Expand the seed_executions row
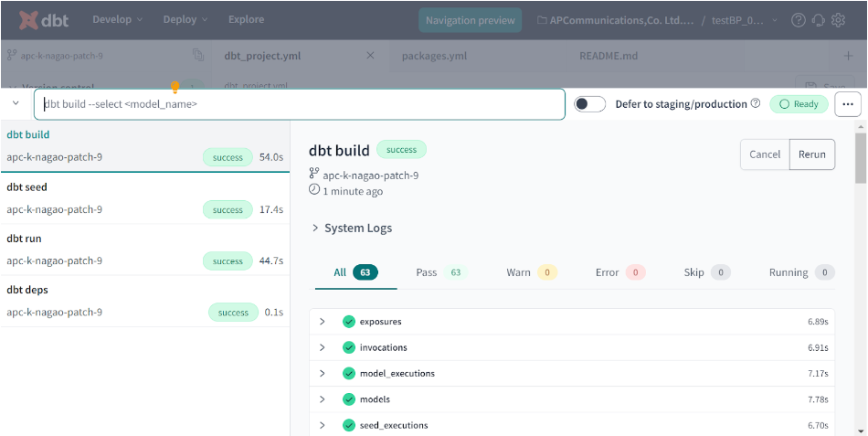868x436 pixels. pyautogui.click(x=323, y=425)
